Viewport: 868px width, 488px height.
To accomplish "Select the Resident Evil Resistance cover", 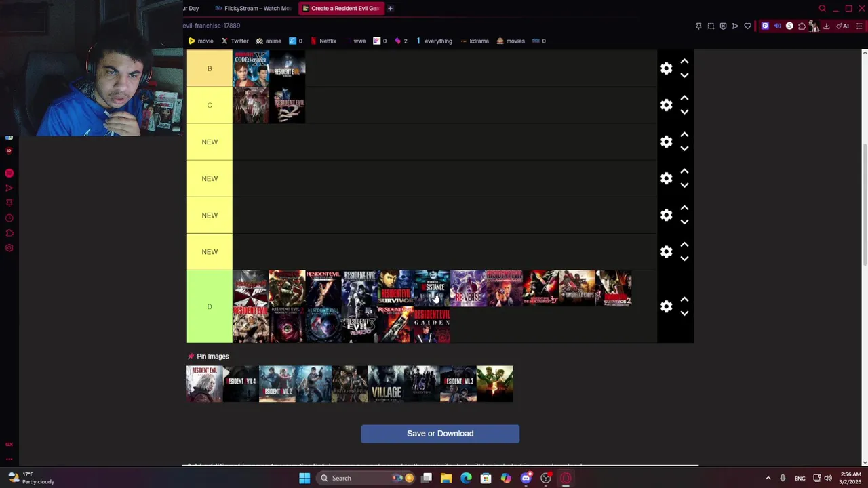I will coord(432,288).
